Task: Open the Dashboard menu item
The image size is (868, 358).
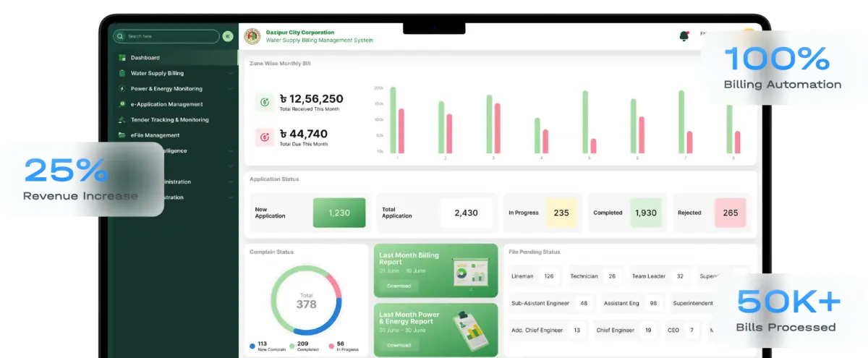Action: [145, 58]
